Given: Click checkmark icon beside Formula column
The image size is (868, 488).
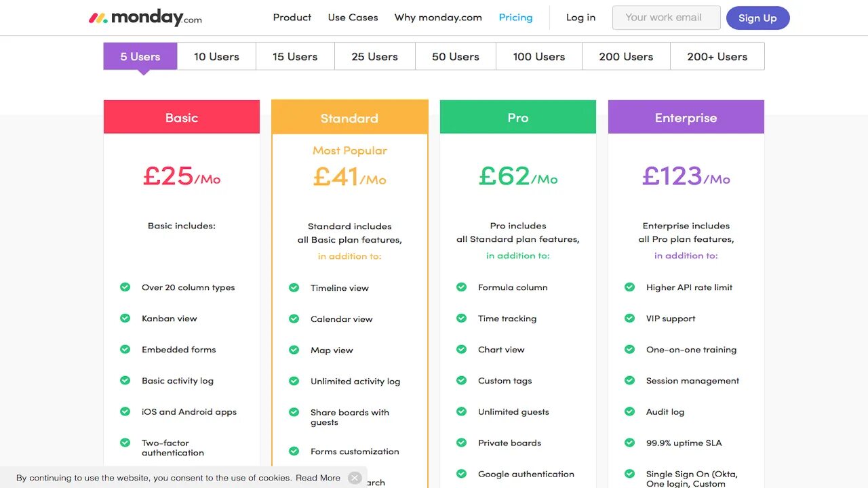Looking at the screenshot, I should (x=461, y=287).
